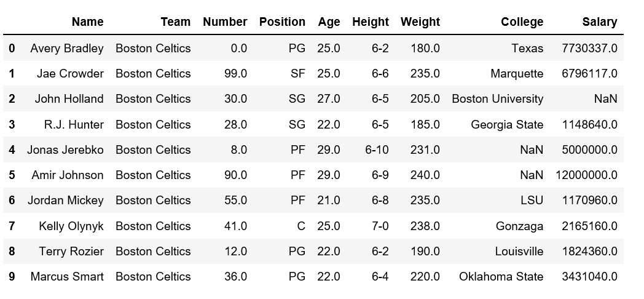Select the Oklahoma State college cell
This screenshot has height=299, width=644.
[501, 276]
